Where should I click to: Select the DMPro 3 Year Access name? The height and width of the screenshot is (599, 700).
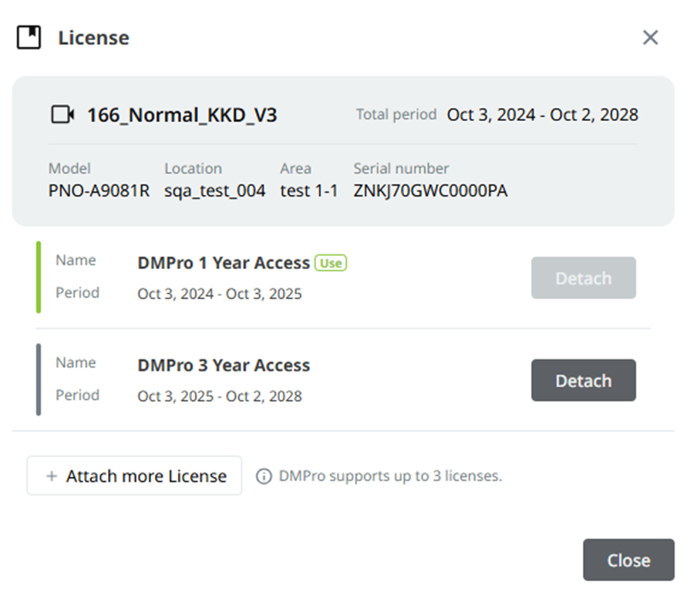224,365
